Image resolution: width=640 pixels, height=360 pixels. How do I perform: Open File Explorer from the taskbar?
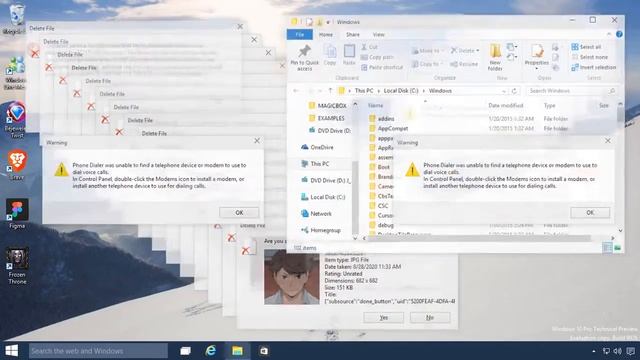237,351
